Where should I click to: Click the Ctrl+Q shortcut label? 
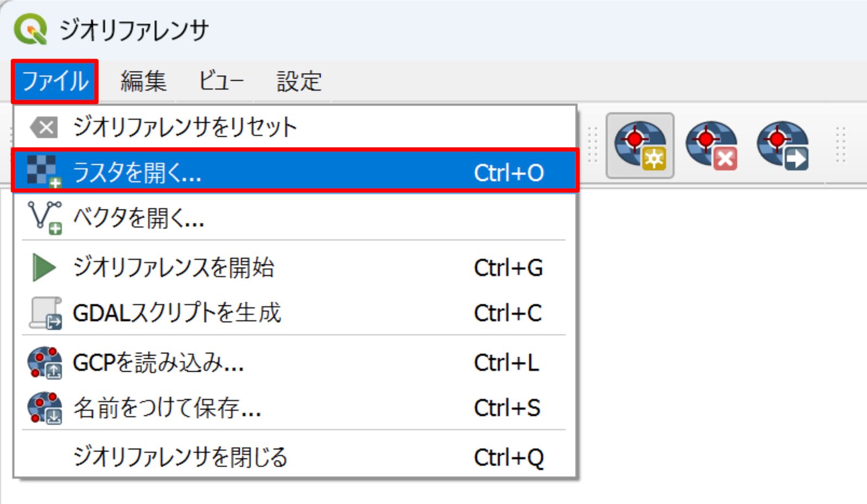pos(509,459)
